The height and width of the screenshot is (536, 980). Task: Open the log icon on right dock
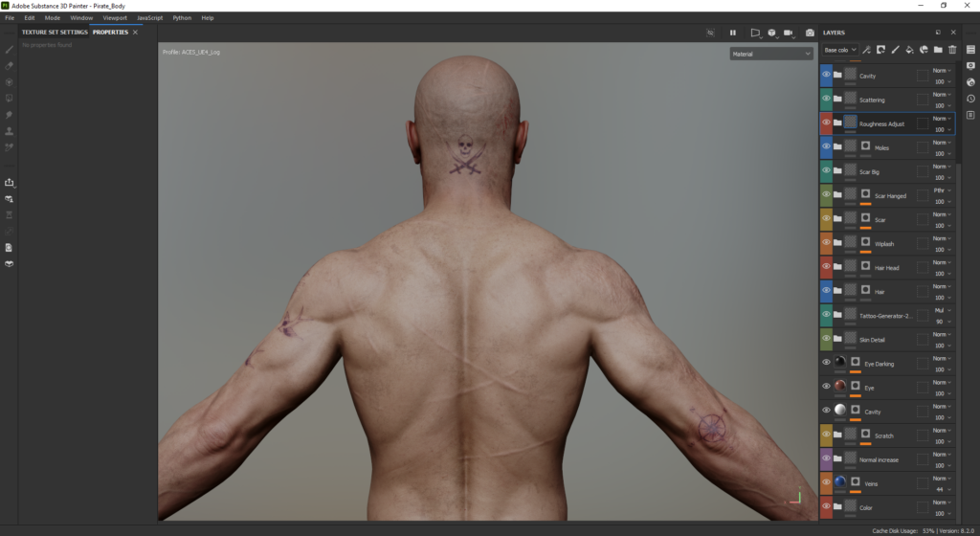pos(970,115)
